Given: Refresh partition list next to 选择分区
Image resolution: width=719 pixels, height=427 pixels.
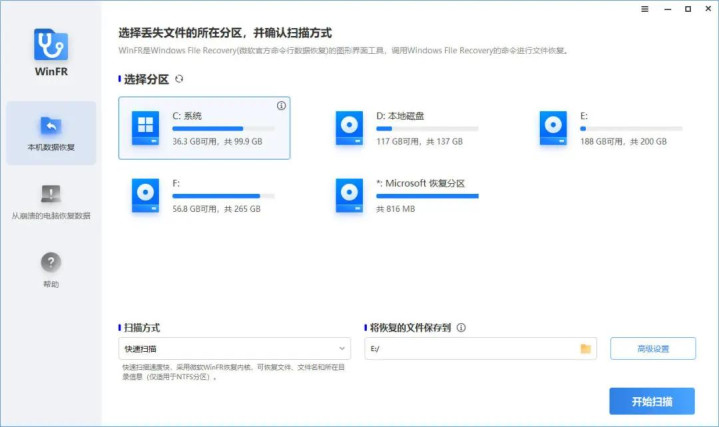Looking at the screenshot, I should tap(179, 79).
